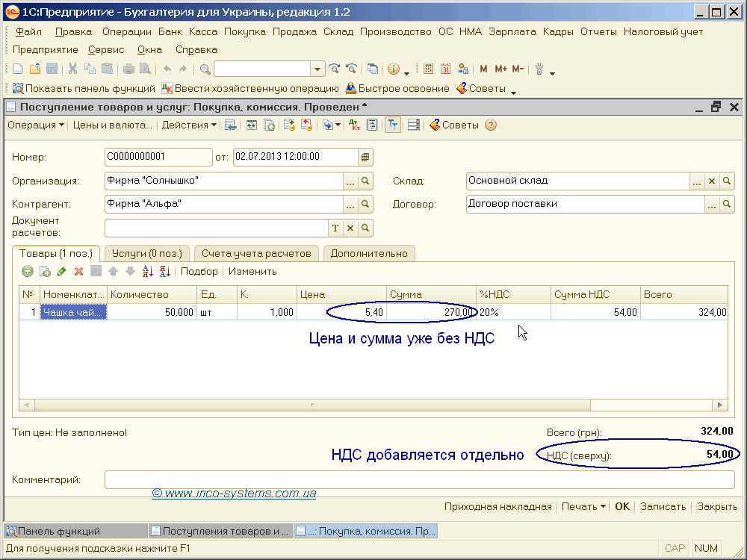The image size is (747, 560).
Task: Click magnifier button in the Организация field
Action: (365, 181)
